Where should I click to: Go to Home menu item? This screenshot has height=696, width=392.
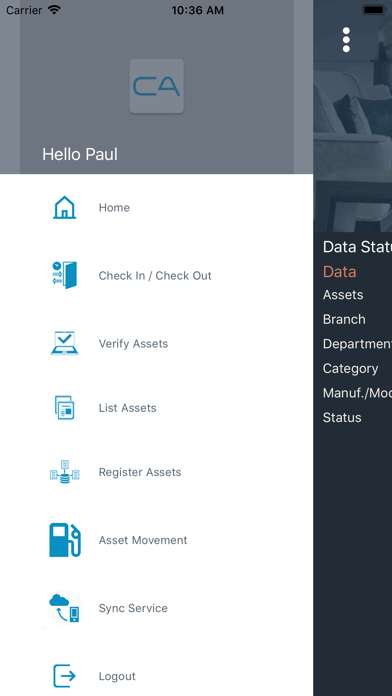(114, 208)
